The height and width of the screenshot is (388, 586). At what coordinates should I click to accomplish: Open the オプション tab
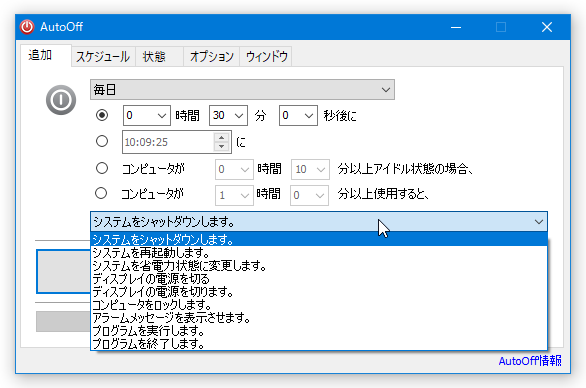[212, 56]
